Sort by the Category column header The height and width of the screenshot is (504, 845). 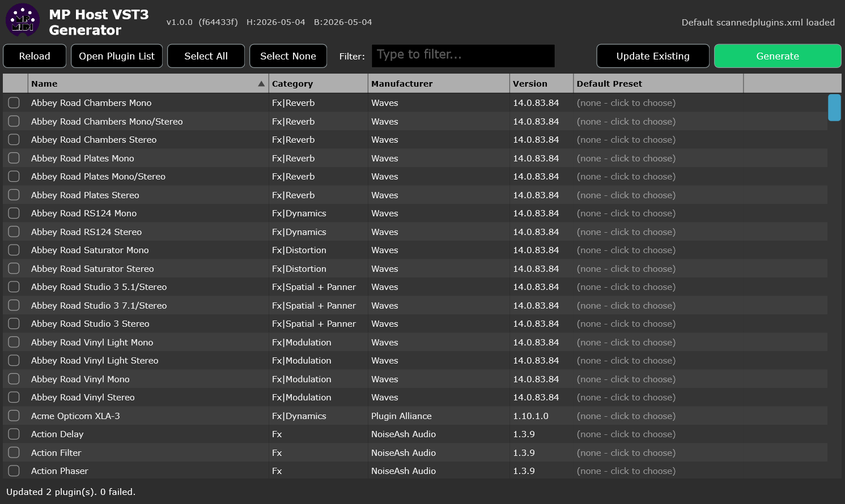click(x=318, y=84)
